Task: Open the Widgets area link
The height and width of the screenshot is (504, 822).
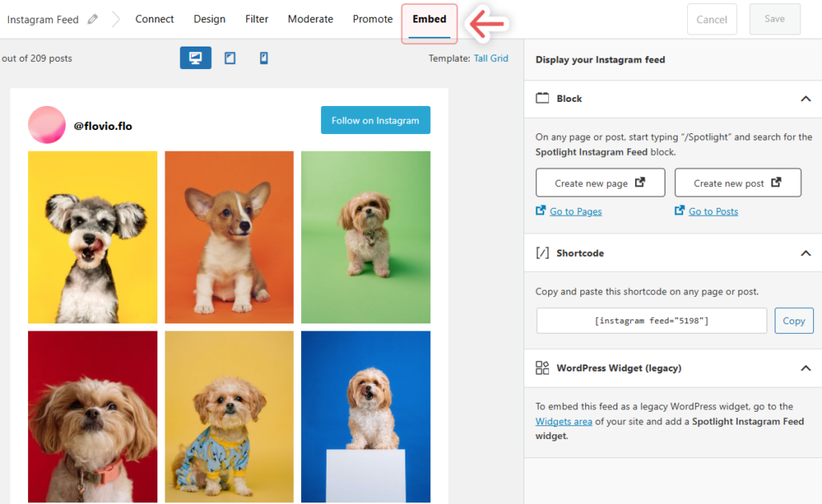Action: [564, 421]
